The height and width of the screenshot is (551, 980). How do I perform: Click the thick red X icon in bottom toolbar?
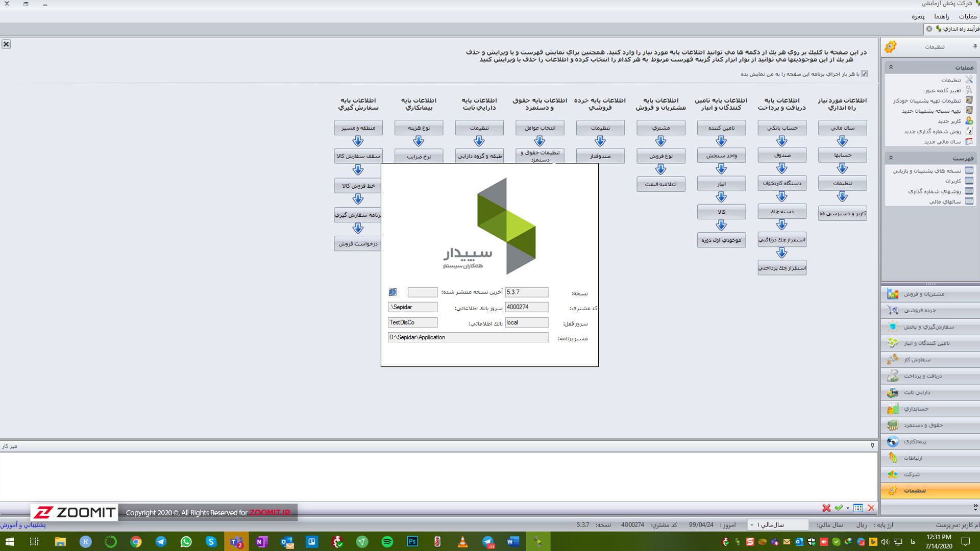tap(826, 508)
